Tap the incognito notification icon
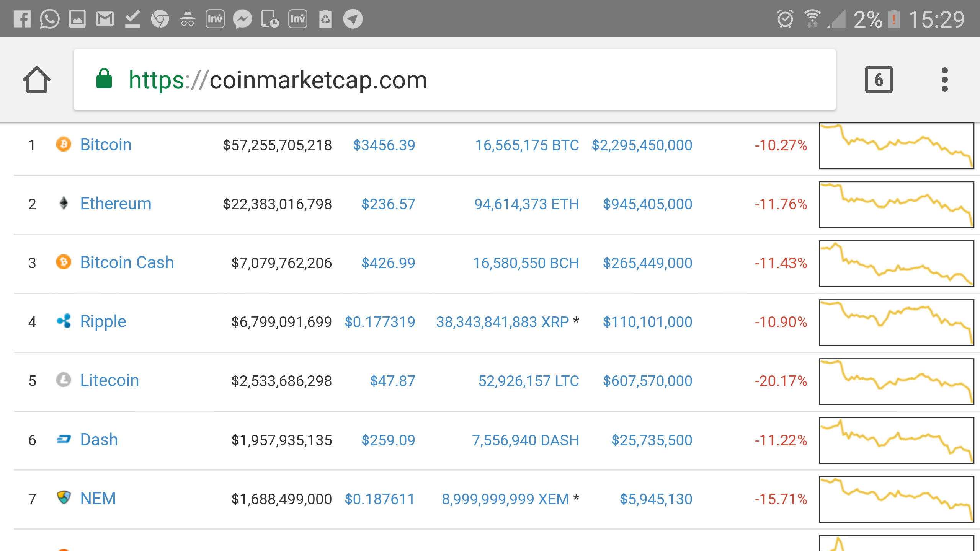The width and height of the screenshot is (980, 551). coord(188,19)
